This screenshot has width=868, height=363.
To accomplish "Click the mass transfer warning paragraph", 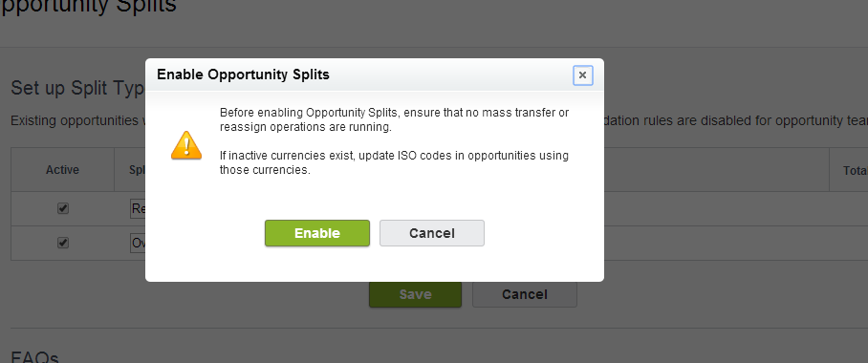I will pos(394,119).
